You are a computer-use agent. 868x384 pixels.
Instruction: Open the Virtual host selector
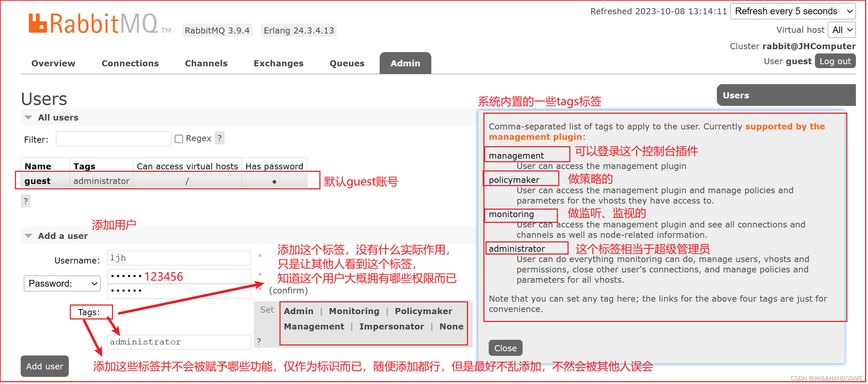tap(842, 30)
